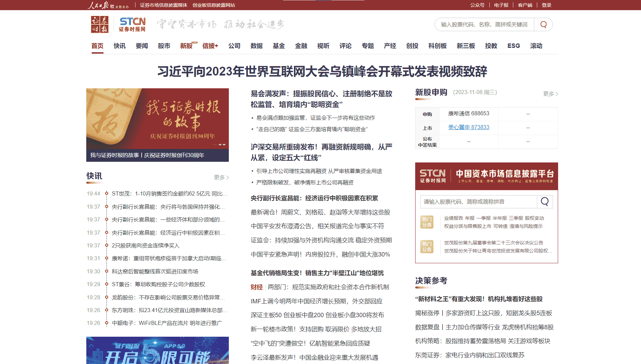
Task: Open the 美心翼申 873833 listing link
Action: click(x=468, y=127)
